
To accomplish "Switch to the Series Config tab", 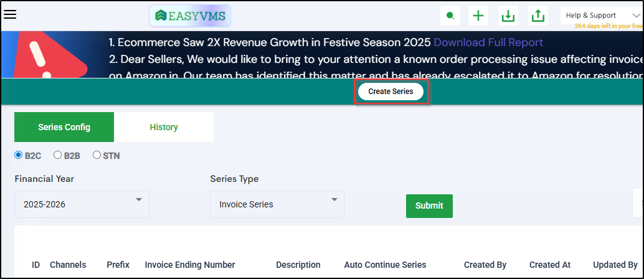I will pyautogui.click(x=64, y=127).
